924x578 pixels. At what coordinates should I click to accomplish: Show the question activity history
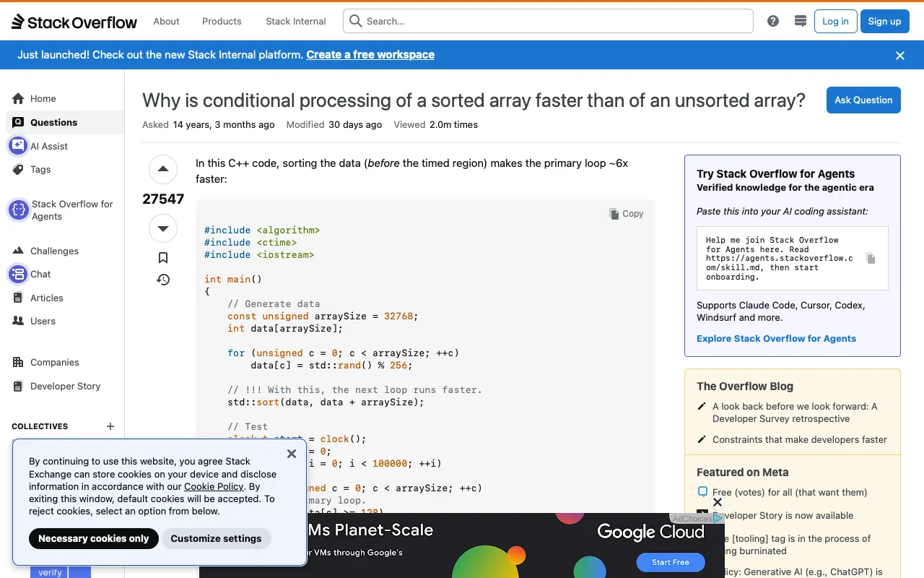pyautogui.click(x=163, y=280)
